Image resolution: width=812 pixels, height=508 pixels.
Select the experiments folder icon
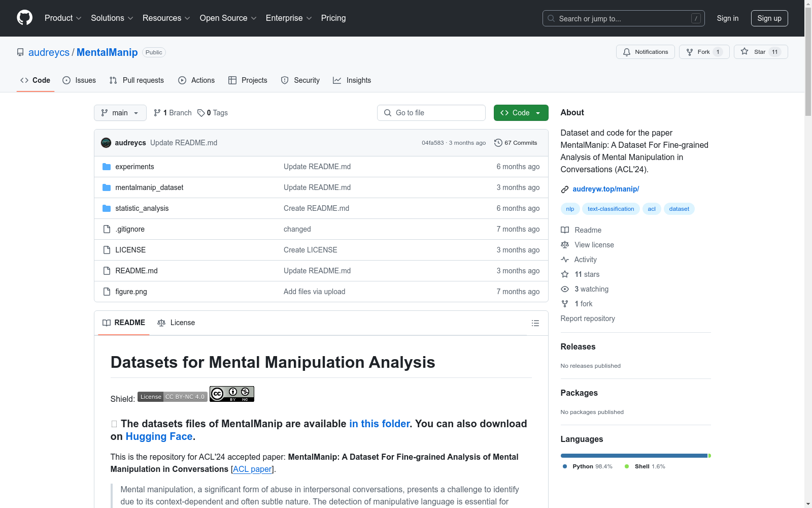coord(107,167)
